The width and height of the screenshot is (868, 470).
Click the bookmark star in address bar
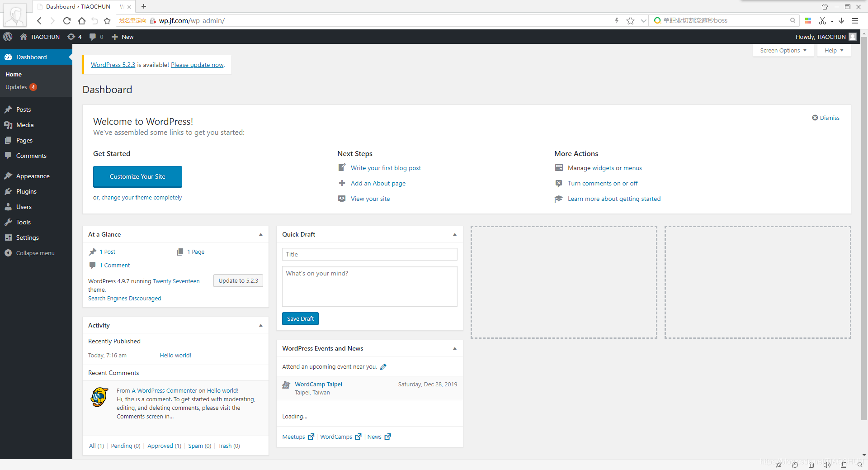point(630,20)
